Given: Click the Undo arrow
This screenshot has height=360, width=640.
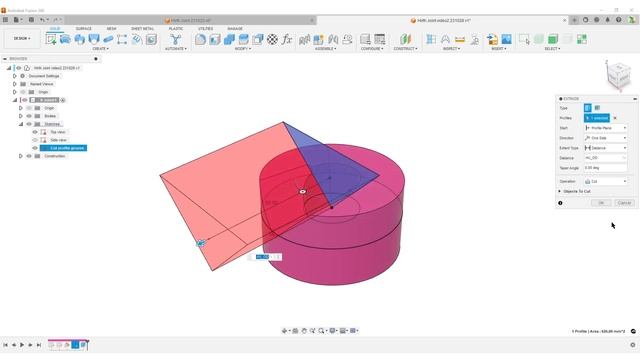Looking at the screenshot, I should tap(42, 20).
